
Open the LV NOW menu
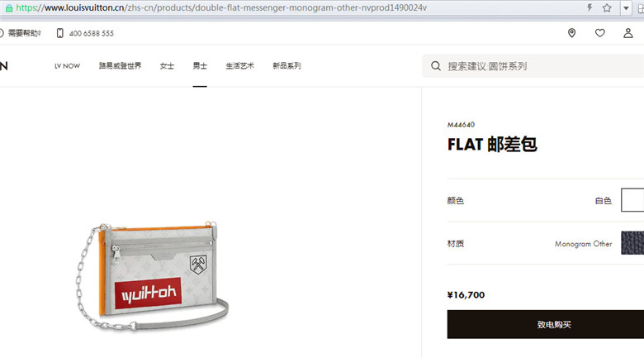pyautogui.click(x=68, y=66)
